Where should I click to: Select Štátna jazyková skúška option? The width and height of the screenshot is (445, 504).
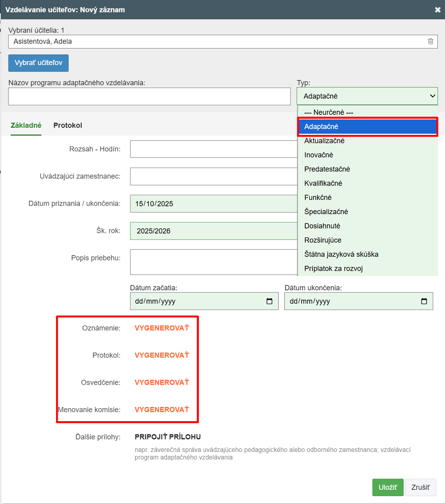point(341,254)
